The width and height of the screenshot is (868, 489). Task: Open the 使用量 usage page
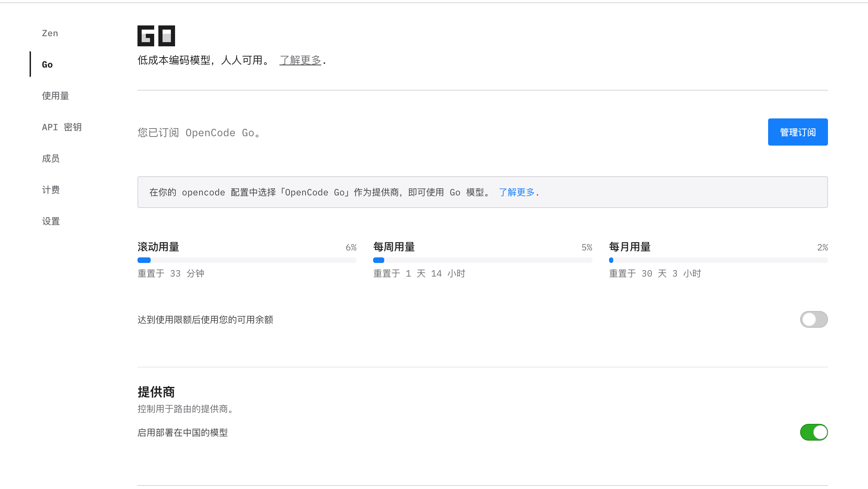[55, 96]
